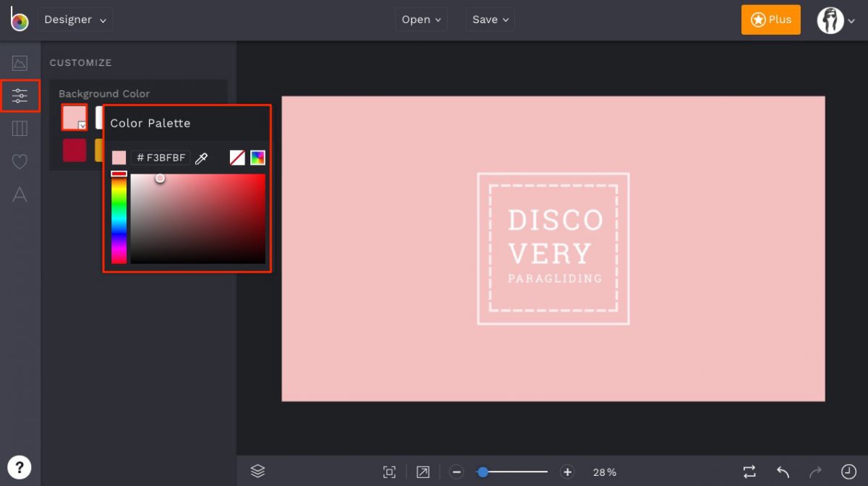Select the Text tool 'A' icon
This screenshot has width=868, height=486.
coord(20,194)
